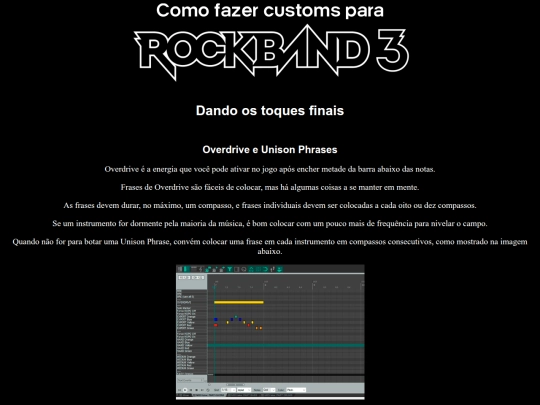Click the horizontal scrollbar in embedded MIDI editor

236,385
